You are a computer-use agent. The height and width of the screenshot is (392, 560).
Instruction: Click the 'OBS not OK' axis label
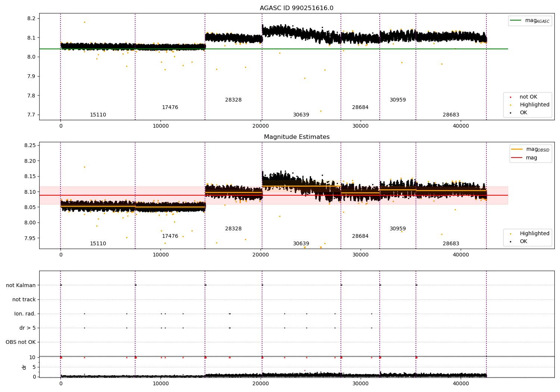point(21,342)
